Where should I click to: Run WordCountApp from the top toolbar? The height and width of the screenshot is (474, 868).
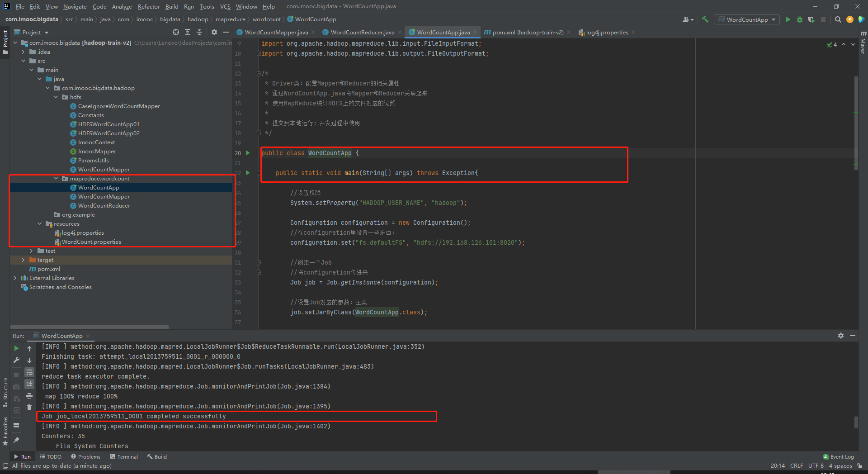788,19
